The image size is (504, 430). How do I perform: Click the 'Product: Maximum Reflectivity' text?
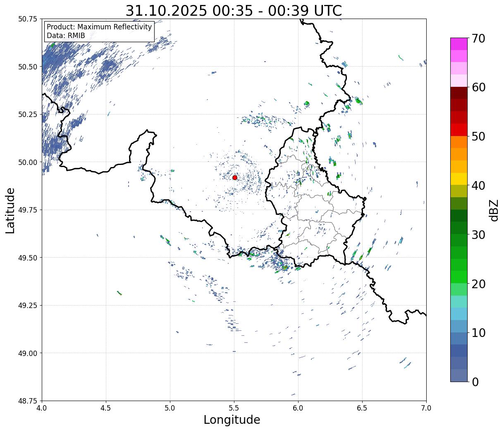click(x=99, y=27)
